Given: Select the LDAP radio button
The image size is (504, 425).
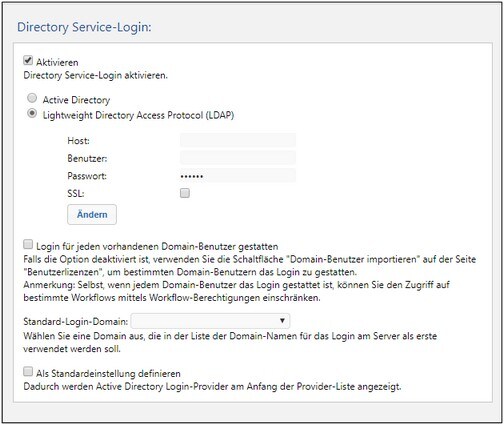Looking at the screenshot, I should click(x=32, y=114).
